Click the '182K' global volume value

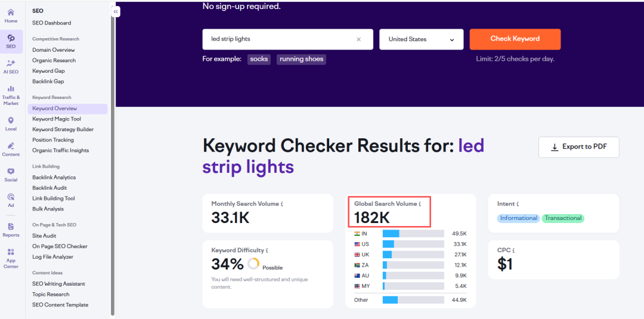click(x=371, y=218)
